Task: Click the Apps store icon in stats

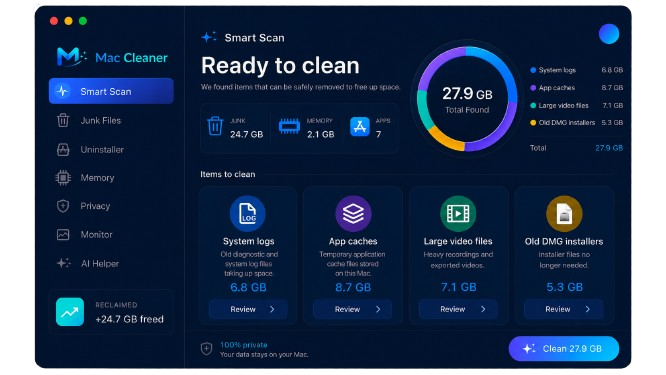Action: click(360, 127)
